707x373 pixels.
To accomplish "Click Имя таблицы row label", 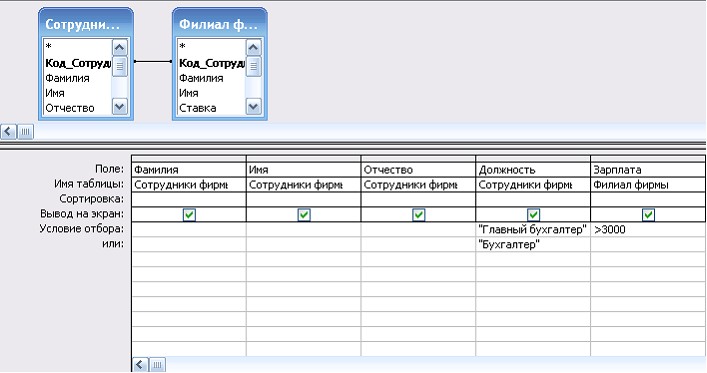I will click(89, 184).
